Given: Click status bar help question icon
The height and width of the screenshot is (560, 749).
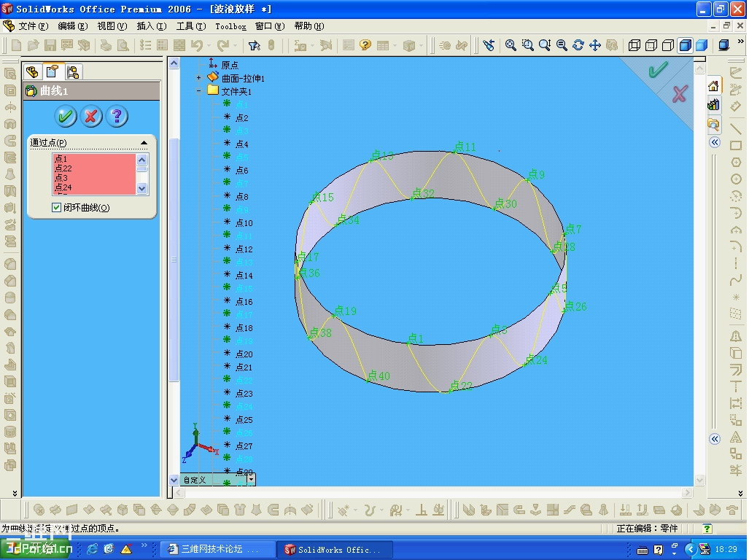Looking at the screenshot, I should pyautogui.click(x=707, y=528).
